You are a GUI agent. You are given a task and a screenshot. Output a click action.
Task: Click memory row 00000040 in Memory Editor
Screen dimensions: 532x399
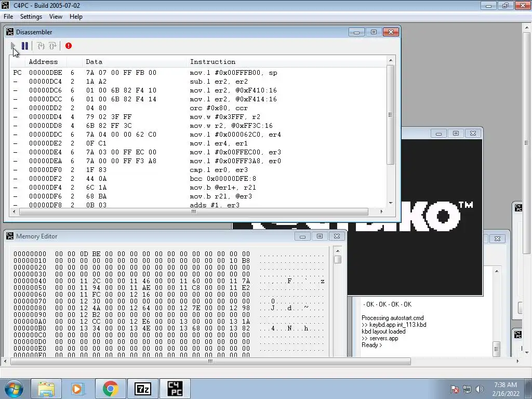coord(169,281)
